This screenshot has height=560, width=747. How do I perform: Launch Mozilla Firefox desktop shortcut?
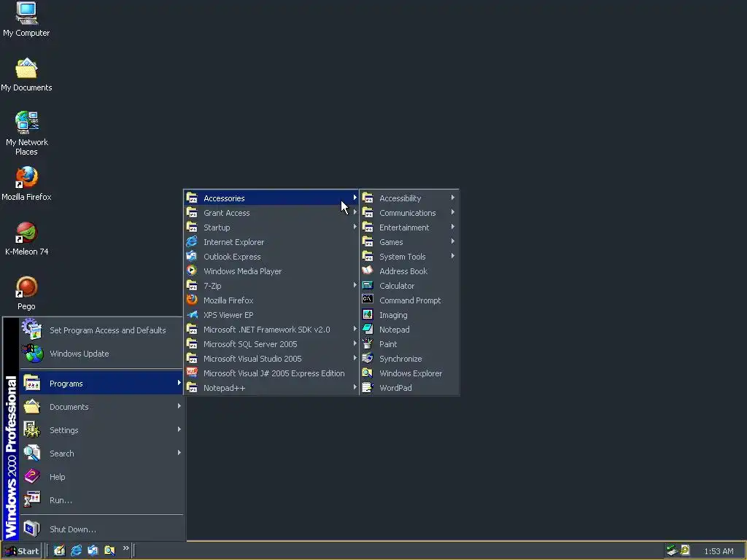tap(26, 183)
